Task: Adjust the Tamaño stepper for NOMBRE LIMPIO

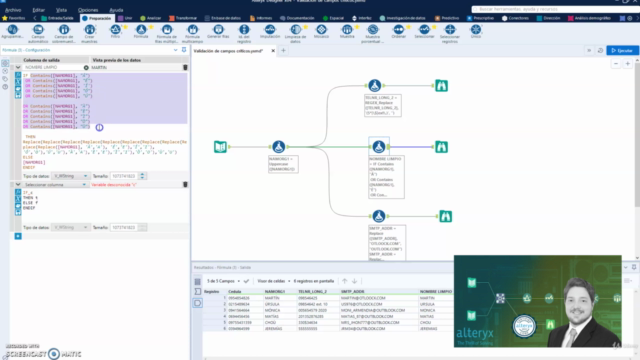Action: [x=142, y=176]
